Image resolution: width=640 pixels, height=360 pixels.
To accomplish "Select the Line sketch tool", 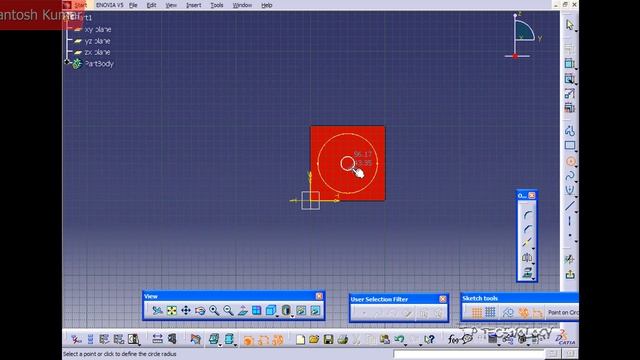I will (x=570, y=206).
